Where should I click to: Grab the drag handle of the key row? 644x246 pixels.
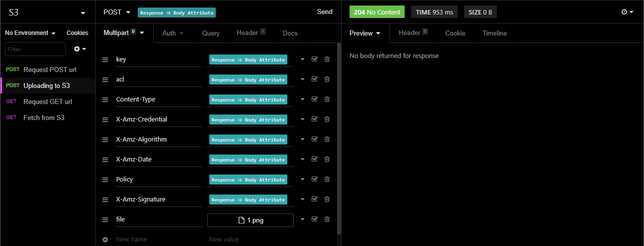pyautogui.click(x=105, y=59)
